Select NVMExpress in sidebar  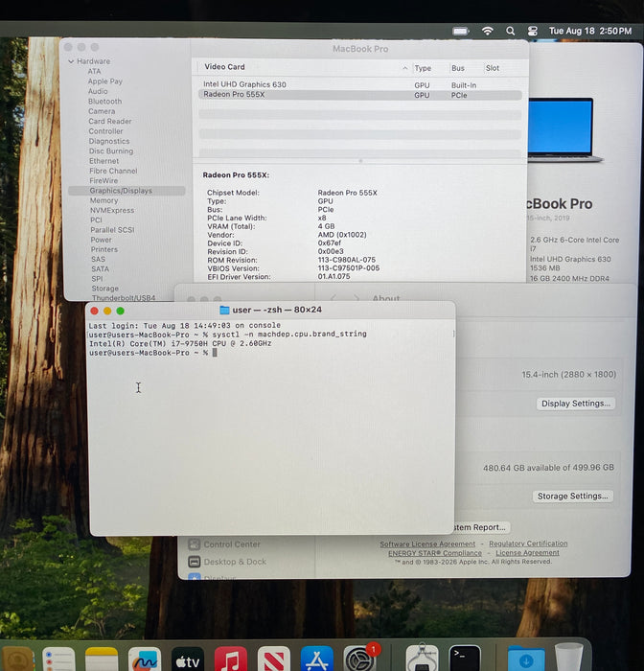[112, 210]
